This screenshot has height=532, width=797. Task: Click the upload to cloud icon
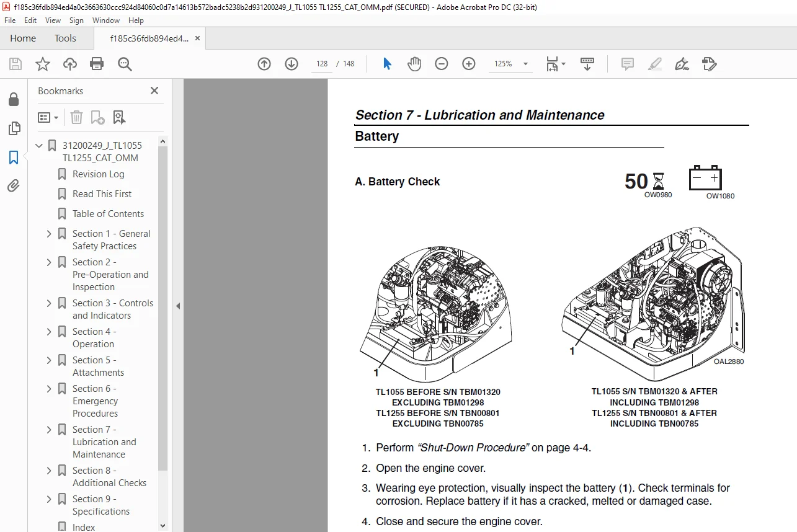(x=70, y=64)
